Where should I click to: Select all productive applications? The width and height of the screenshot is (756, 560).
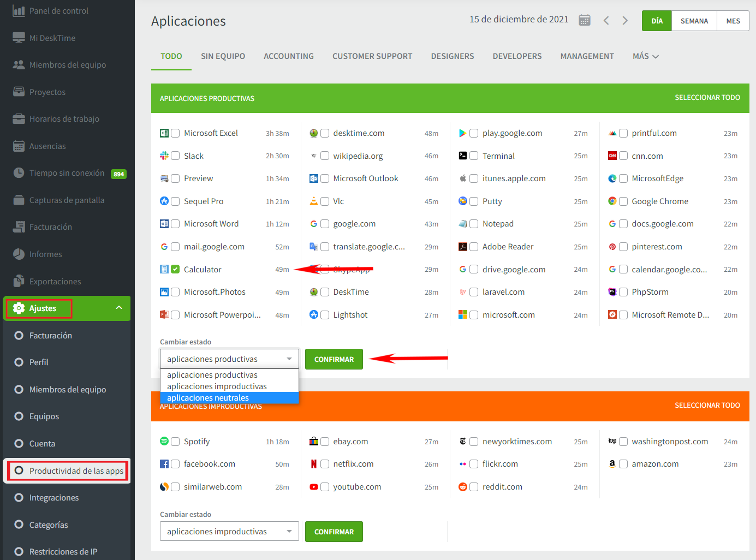tap(707, 98)
